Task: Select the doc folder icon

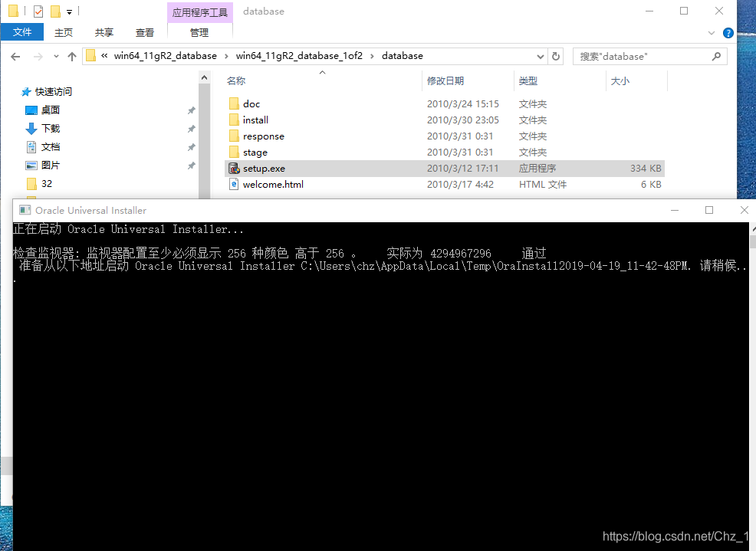Action: click(234, 103)
